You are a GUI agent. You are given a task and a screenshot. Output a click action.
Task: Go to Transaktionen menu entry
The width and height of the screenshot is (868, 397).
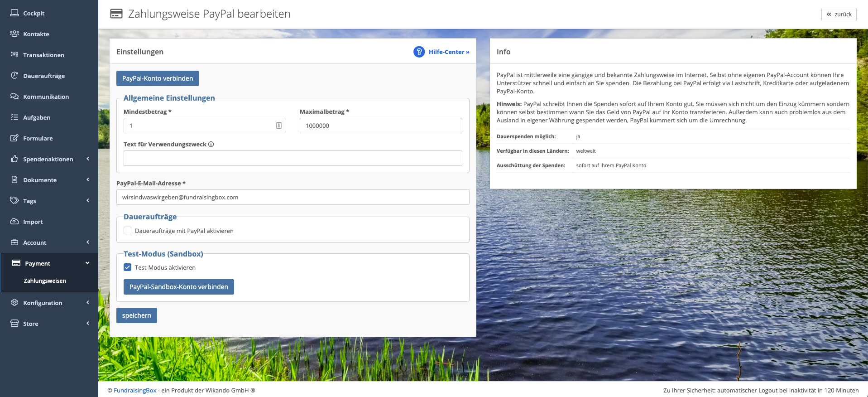coord(49,55)
